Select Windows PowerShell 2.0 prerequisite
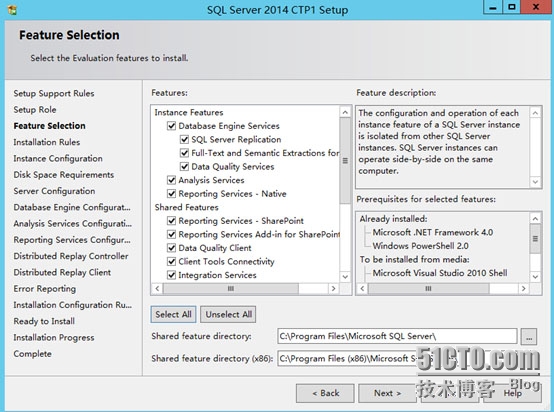Screen dimensions: 554x412 pos(420,246)
